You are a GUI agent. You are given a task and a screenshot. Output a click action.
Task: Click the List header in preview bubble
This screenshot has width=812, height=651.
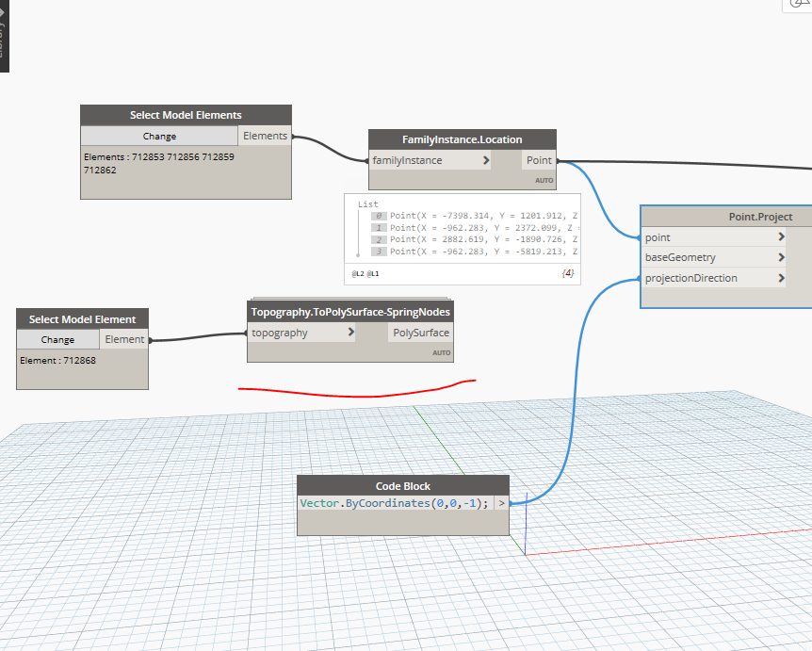click(367, 204)
